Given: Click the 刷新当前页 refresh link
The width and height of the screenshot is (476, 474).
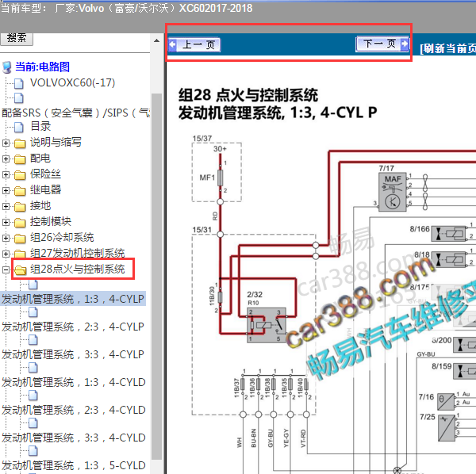Looking at the screenshot, I should pos(447,48).
